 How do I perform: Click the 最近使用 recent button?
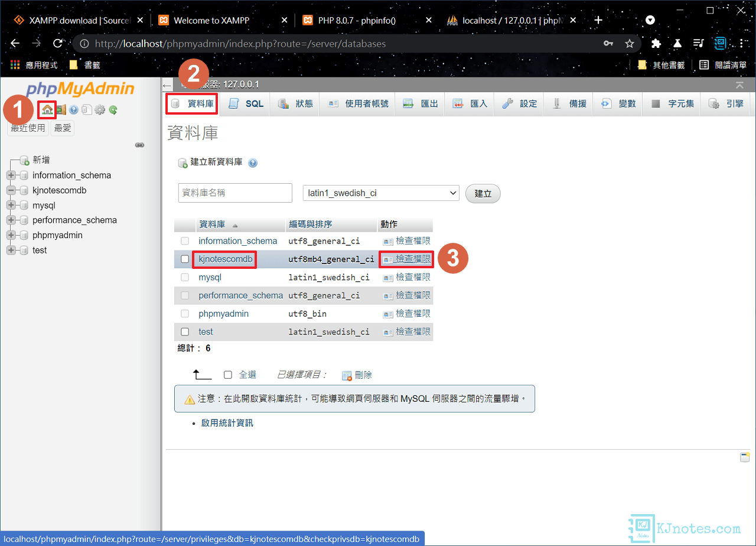pyautogui.click(x=28, y=128)
